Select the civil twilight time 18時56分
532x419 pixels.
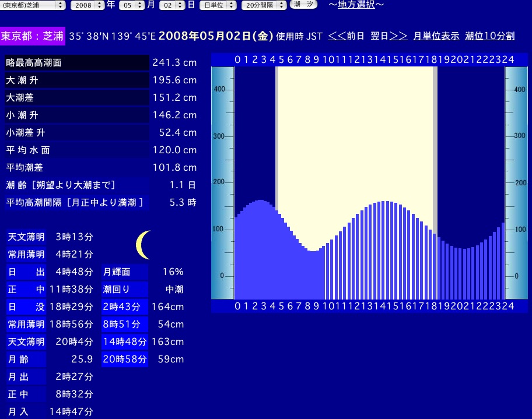click(71, 325)
